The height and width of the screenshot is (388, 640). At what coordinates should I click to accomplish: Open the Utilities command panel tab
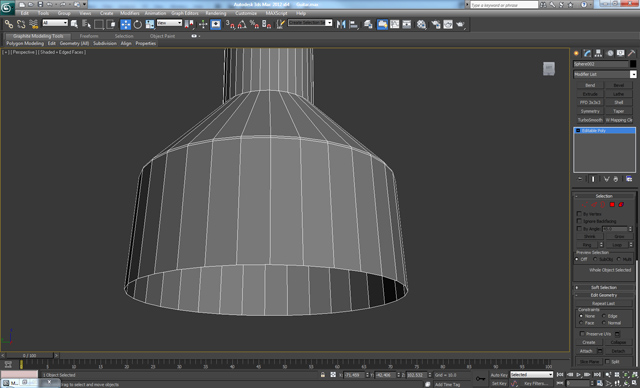pyautogui.click(x=631, y=53)
